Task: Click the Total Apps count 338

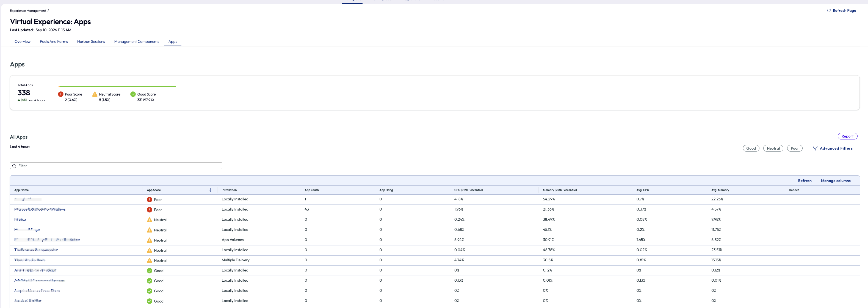Action: pos(24,93)
